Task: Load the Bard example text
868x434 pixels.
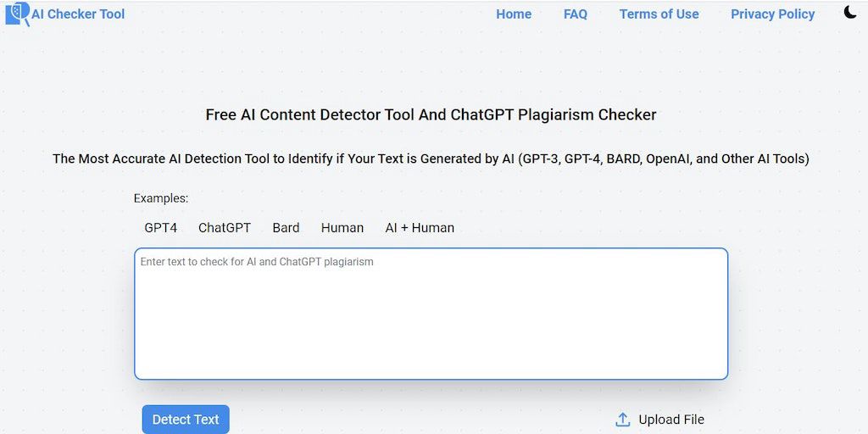Action: pos(286,227)
